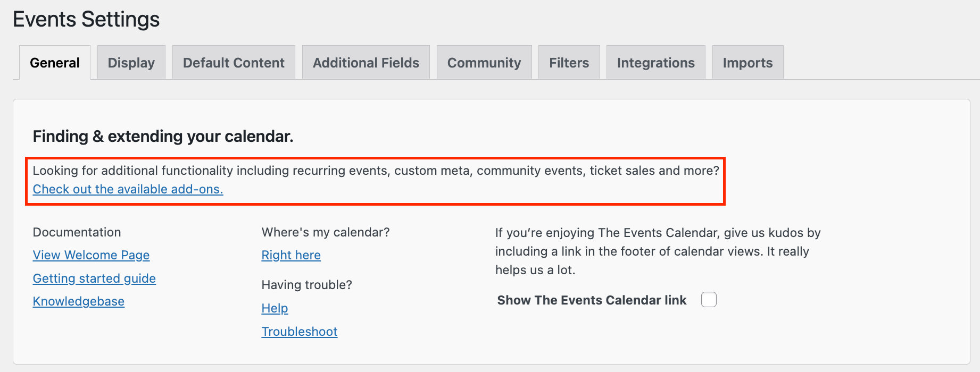Click the 'Looking for additional functionality' paragraph text
Image resolution: width=980 pixels, height=372 pixels.
376,171
